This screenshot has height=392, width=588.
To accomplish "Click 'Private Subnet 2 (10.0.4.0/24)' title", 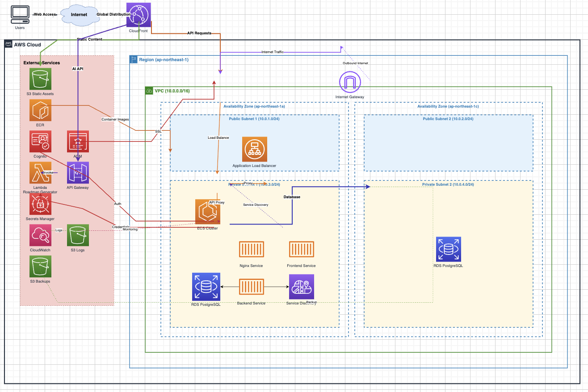I will pos(448,184).
